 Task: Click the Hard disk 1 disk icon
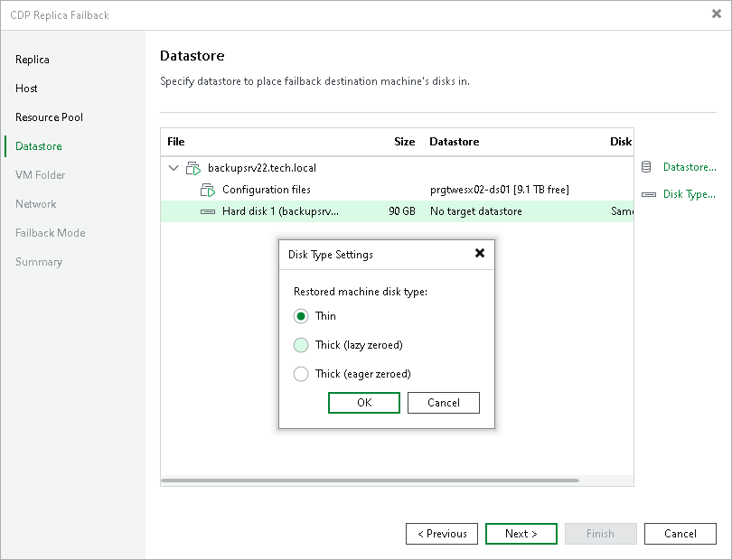click(209, 210)
